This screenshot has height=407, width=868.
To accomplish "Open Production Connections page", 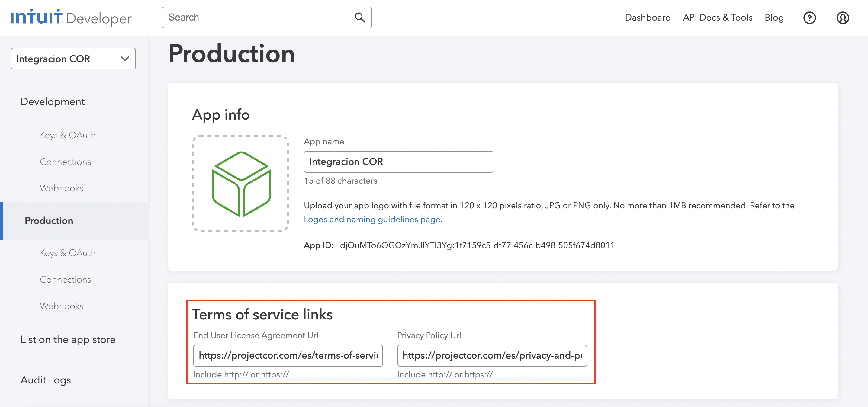I will click(x=65, y=279).
